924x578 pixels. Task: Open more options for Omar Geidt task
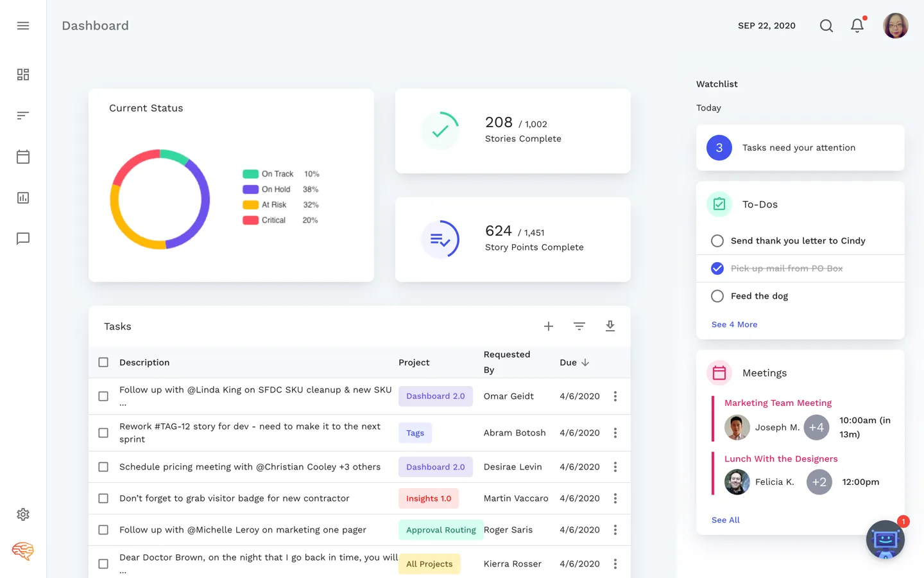coord(615,396)
